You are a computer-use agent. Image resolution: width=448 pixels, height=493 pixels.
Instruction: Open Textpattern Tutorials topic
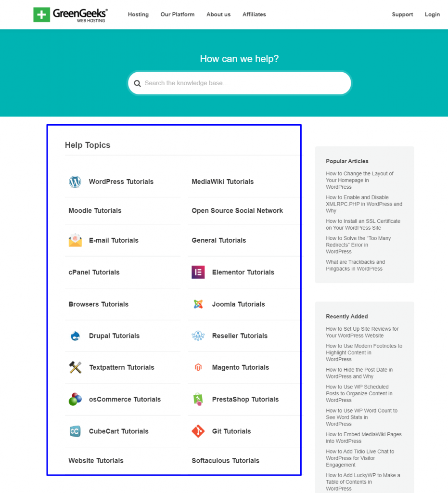click(122, 367)
